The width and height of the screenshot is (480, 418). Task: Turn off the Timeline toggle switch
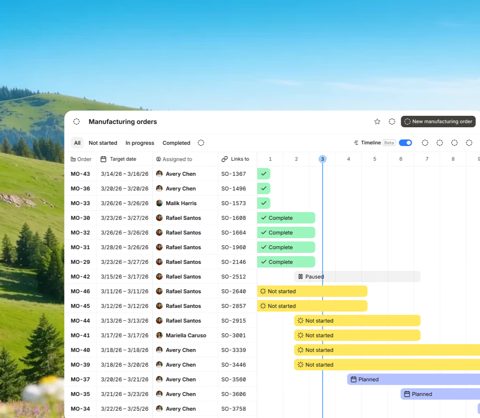coord(405,143)
